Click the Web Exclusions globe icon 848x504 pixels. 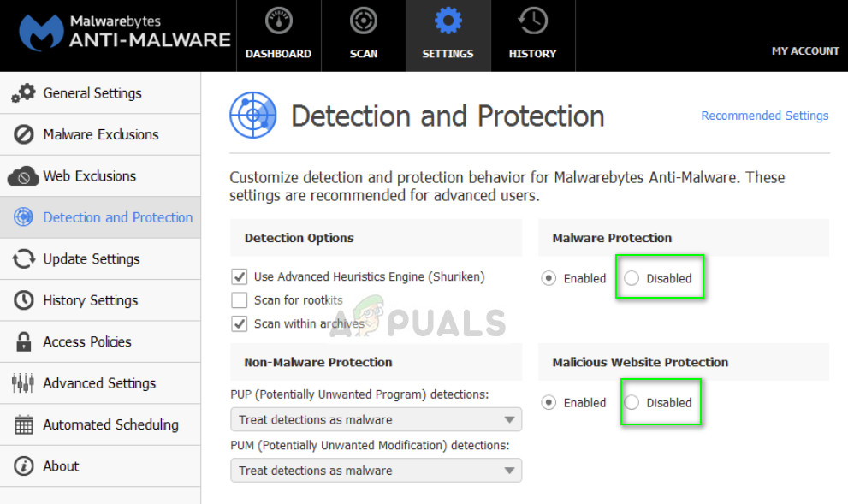tap(22, 175)
